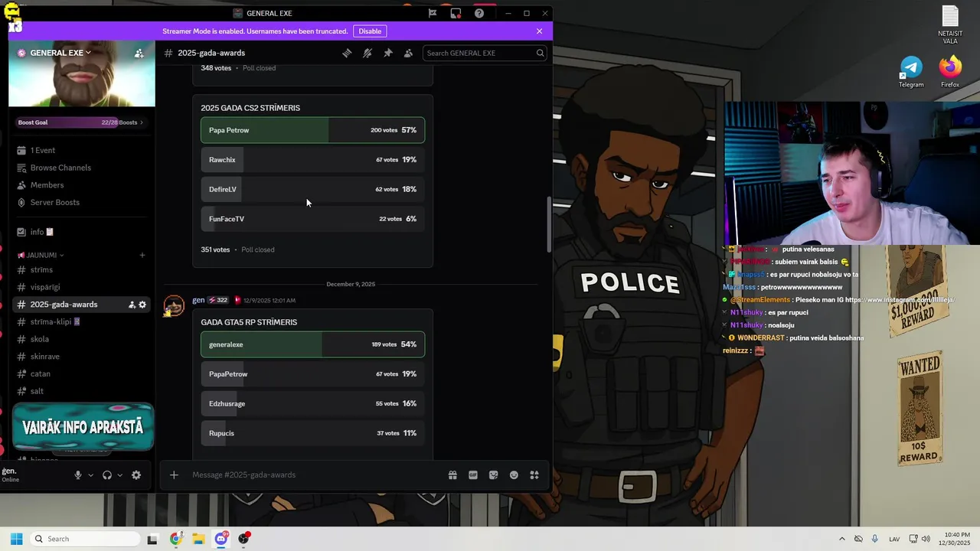Screen dimensions: 980x551
Task: Click the Papa Petrow poll option
Action: pyautogui.click(x=312, y=130)
